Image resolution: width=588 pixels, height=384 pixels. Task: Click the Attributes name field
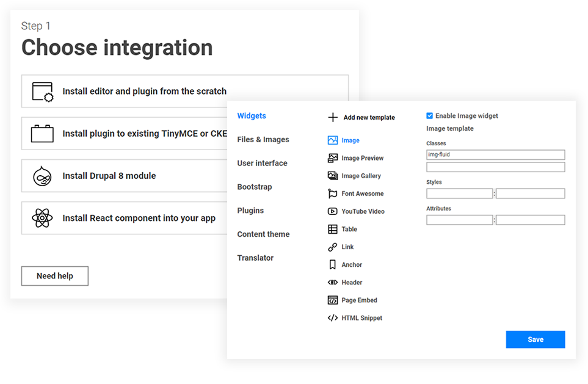pos(459,220)
